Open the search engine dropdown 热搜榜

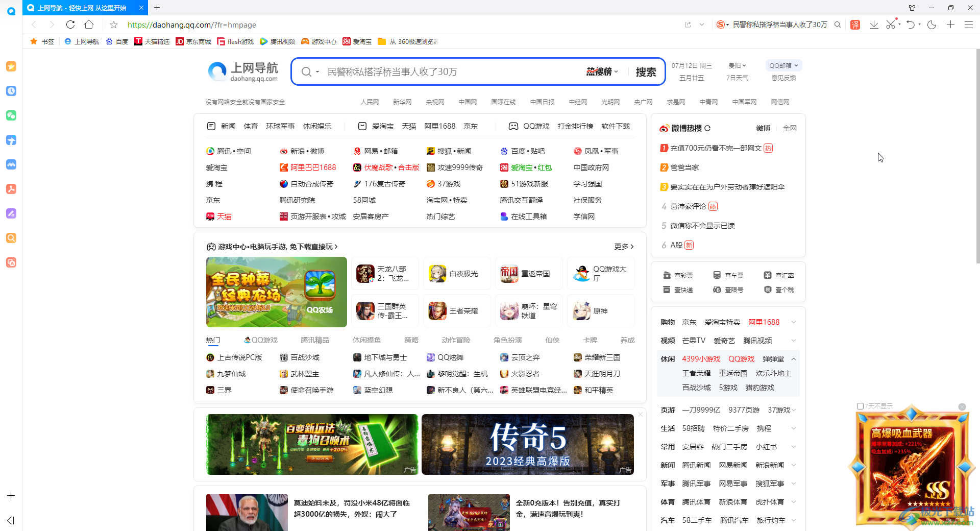pyautogui.click(x=602, y=72)
